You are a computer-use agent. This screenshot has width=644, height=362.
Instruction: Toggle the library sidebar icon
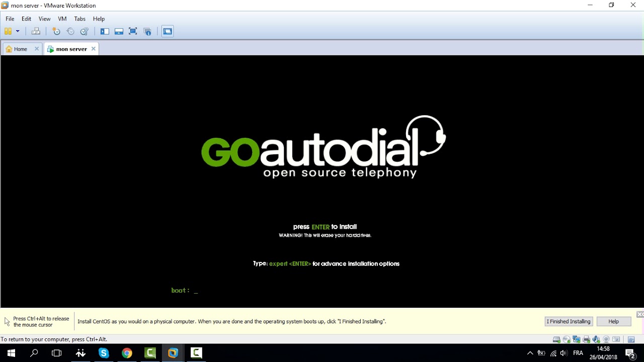click(105, 31)
